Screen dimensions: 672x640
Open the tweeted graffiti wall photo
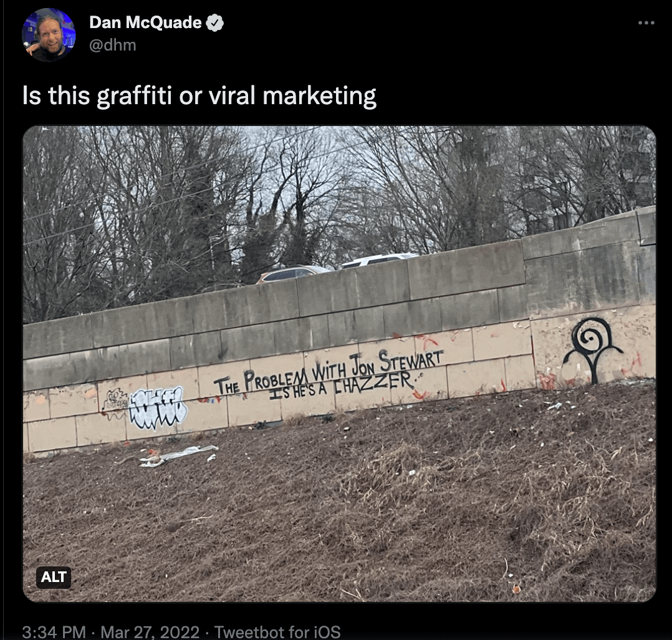pos(339,364)
